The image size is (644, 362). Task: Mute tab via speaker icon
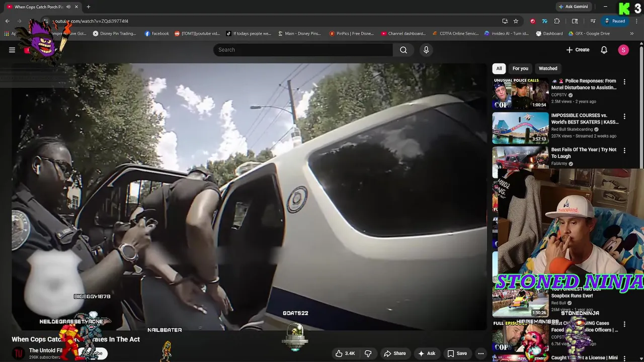68,7
